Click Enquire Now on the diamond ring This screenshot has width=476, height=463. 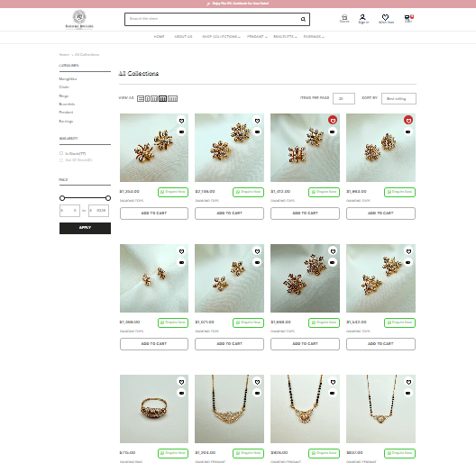point(173,453)
